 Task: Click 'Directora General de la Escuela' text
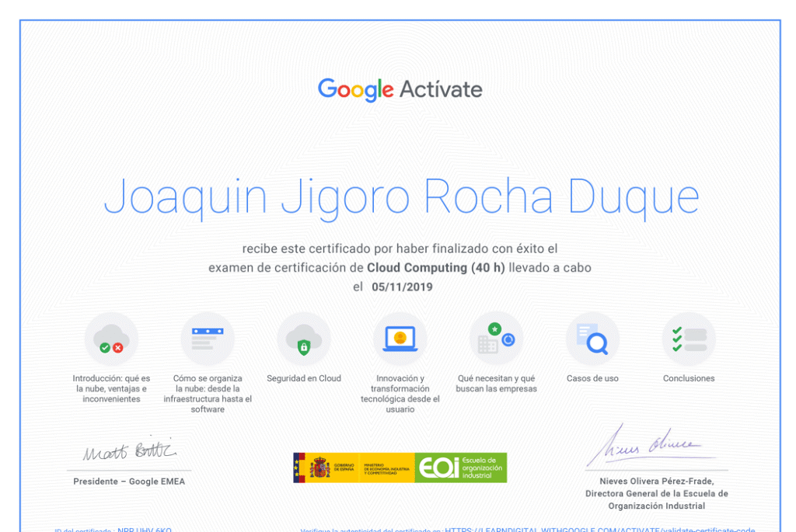[x=656, y=493]
